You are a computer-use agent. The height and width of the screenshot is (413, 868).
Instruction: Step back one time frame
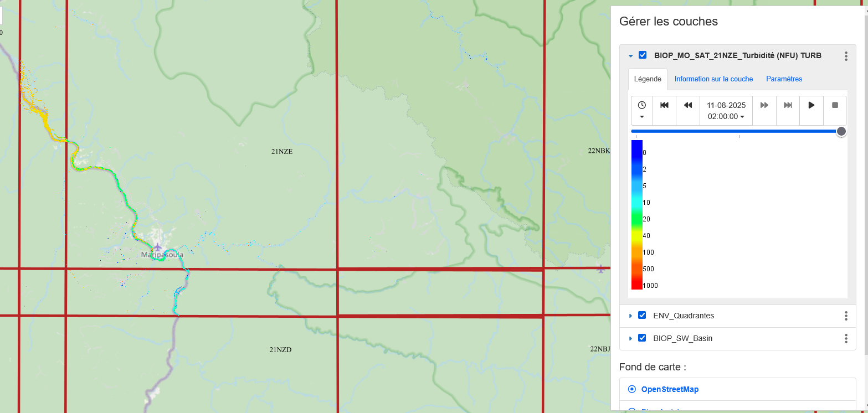(x=688, y=105)
